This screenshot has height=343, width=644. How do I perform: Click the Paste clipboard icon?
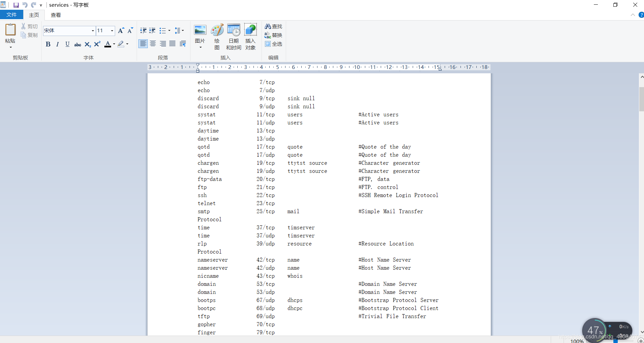[x=10, y=30]
